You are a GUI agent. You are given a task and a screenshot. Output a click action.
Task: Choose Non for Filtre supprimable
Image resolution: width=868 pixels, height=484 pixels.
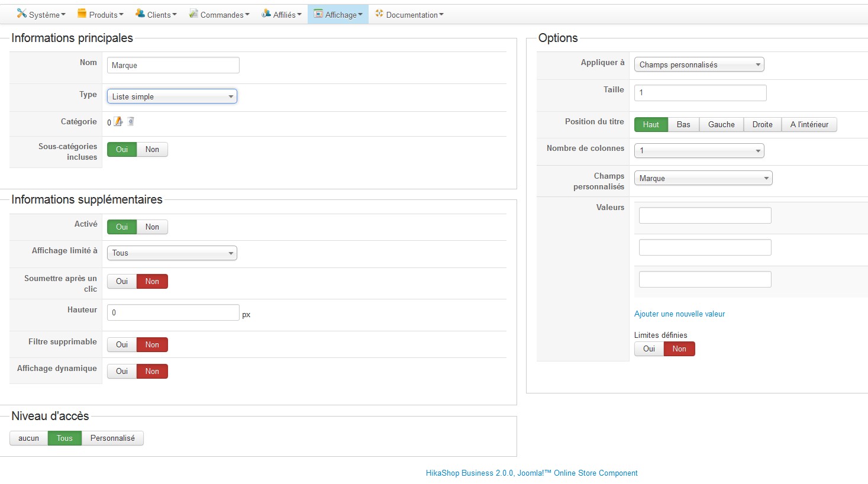152,345
